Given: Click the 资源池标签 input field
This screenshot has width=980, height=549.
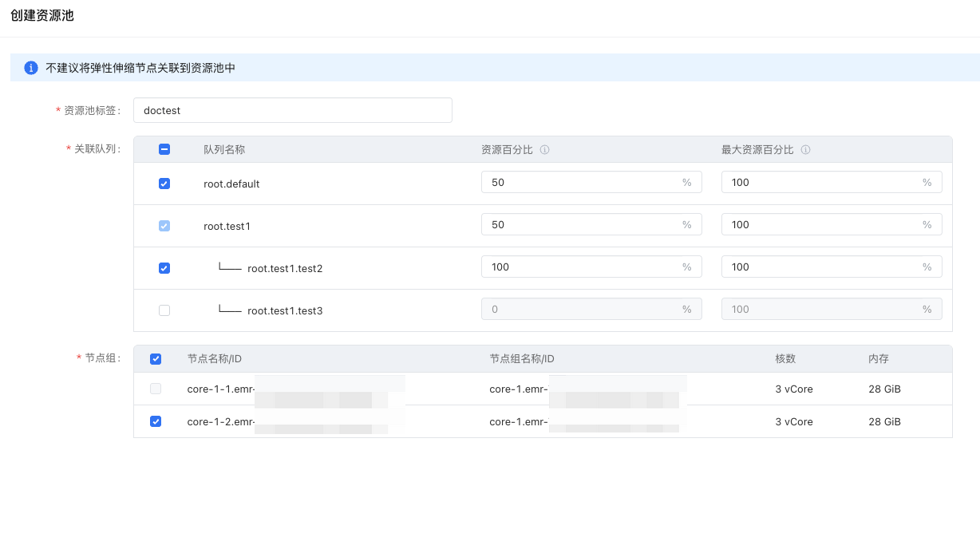Looking at the screenshot, I should tap(293, 110).
